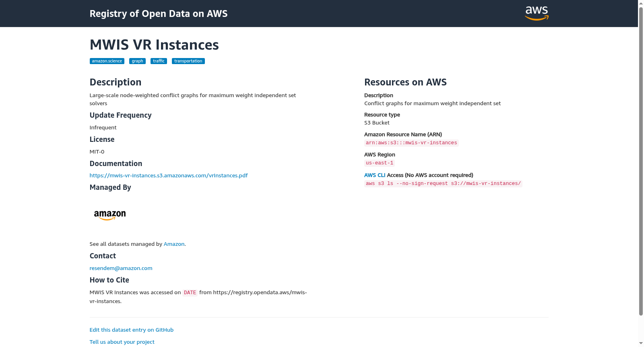
Task: Click the MIT-0 license text
Action: [97, 152]
